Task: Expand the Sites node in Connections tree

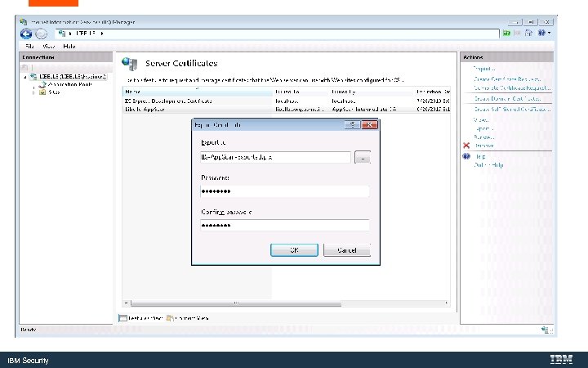Action: coord(33,92)
